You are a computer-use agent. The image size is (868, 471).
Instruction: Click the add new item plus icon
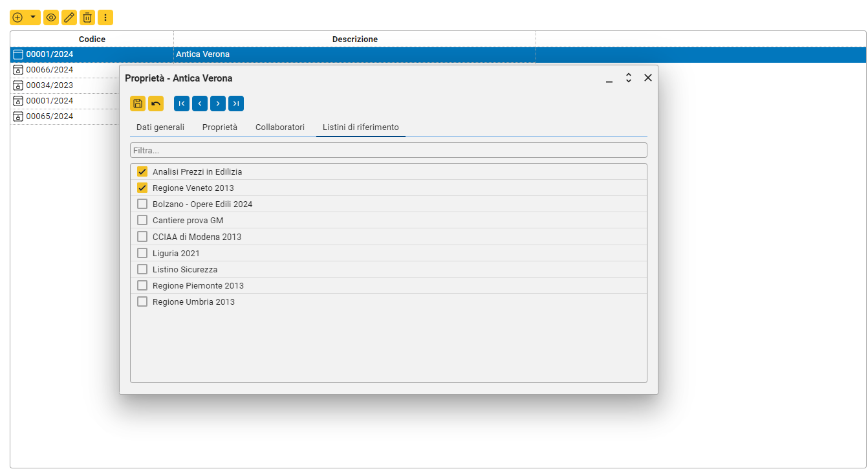pyautogui.click(x=17, y=17)
